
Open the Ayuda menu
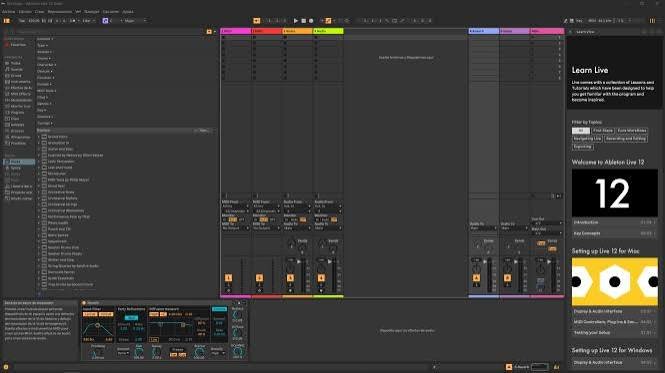click(x=128, y=12)
